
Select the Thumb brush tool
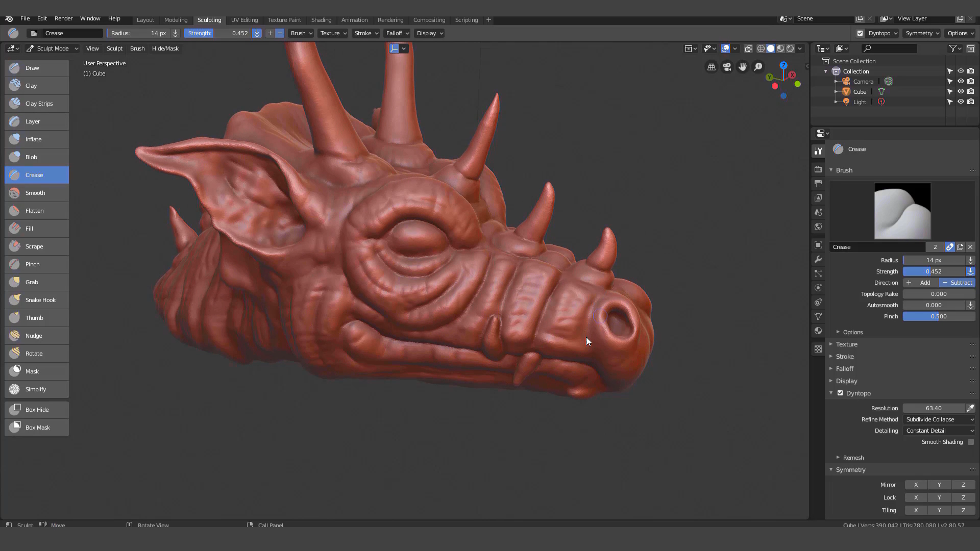(37, 318)
